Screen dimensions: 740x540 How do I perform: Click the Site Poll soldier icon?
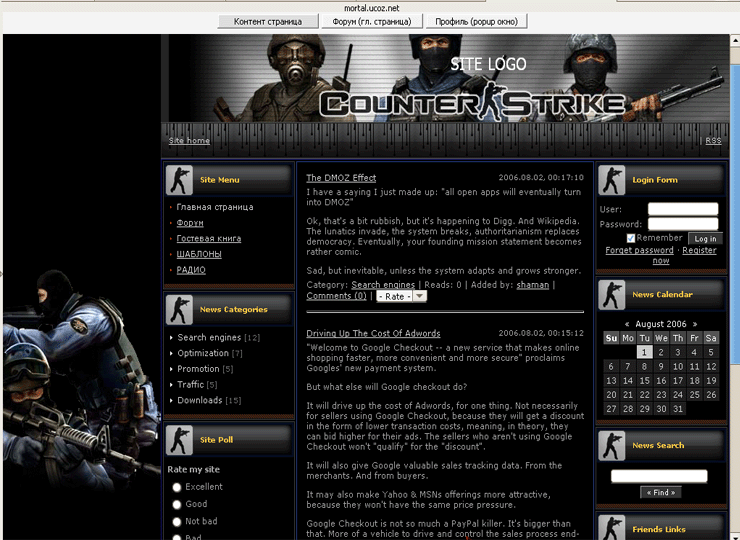click(x=179, y=440)
